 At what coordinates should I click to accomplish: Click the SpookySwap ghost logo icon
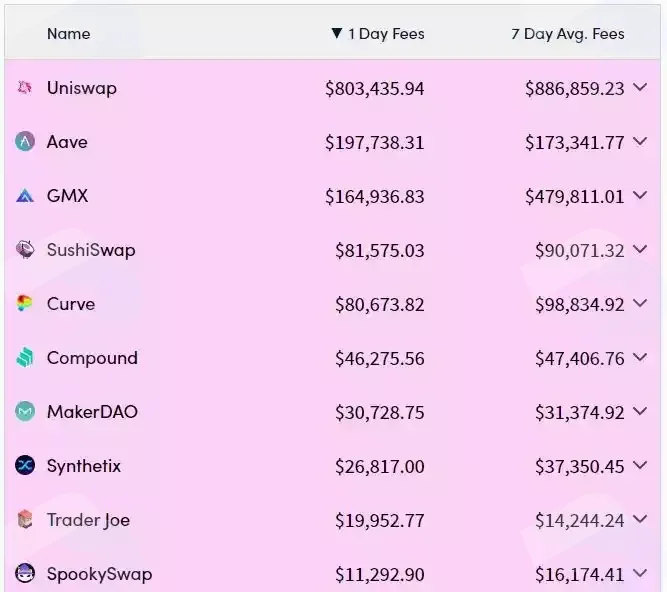tap(25, 573)
